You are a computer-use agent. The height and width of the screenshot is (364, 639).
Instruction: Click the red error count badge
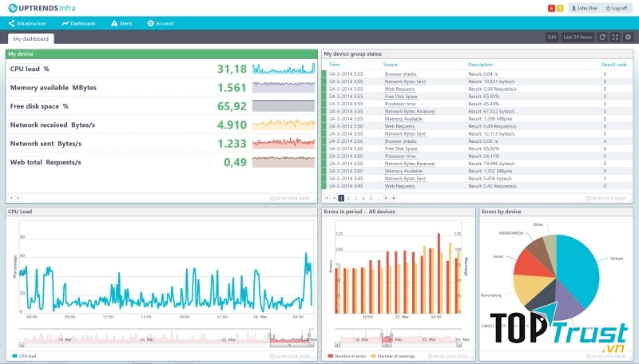pos(551,8)
